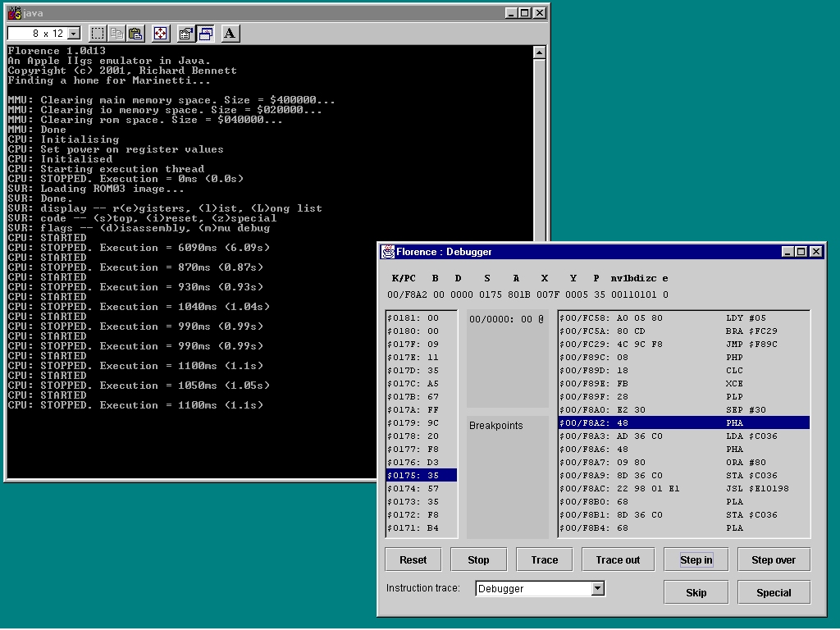Select stack row $0181: 00
840x630 pixels.
point(422,317)
